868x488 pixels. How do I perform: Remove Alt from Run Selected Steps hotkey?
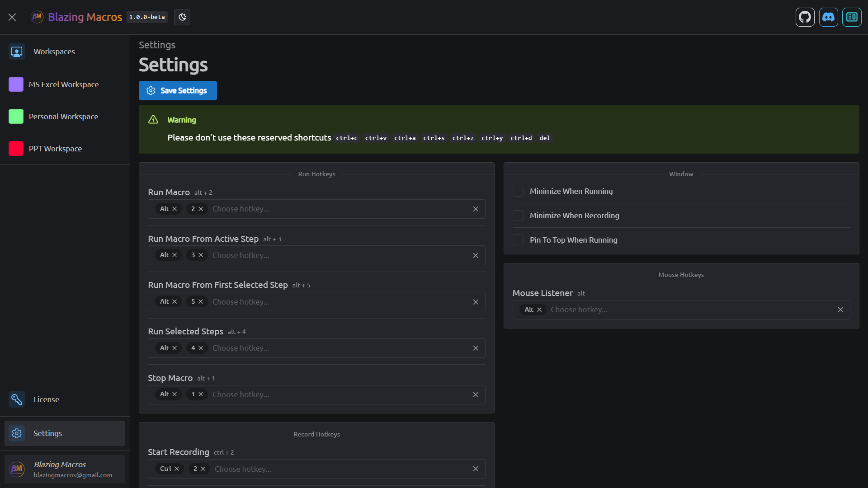point(175,348)
